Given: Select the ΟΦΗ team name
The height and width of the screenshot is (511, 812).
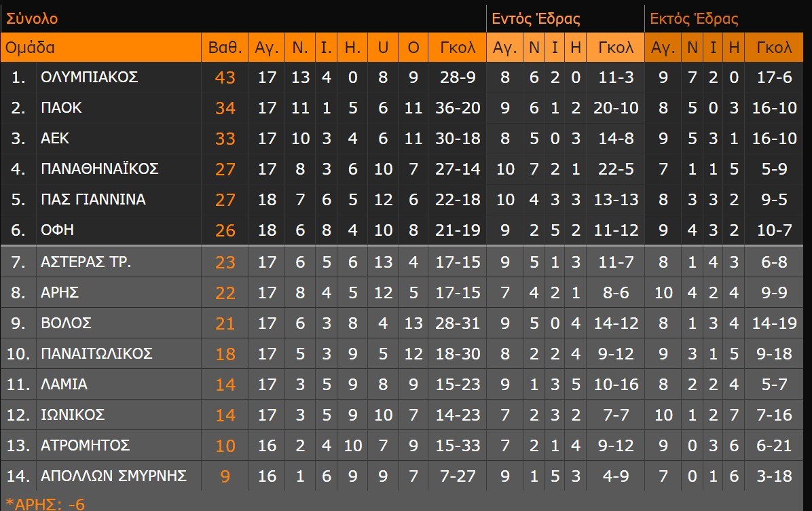Looking at the screenshot, I should pos(57,230).
